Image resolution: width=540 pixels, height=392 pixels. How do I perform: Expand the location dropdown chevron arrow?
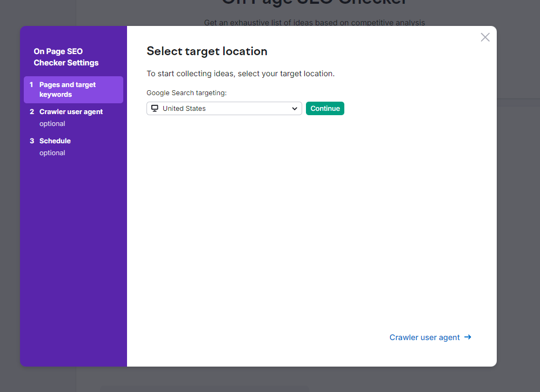point(295,109)
